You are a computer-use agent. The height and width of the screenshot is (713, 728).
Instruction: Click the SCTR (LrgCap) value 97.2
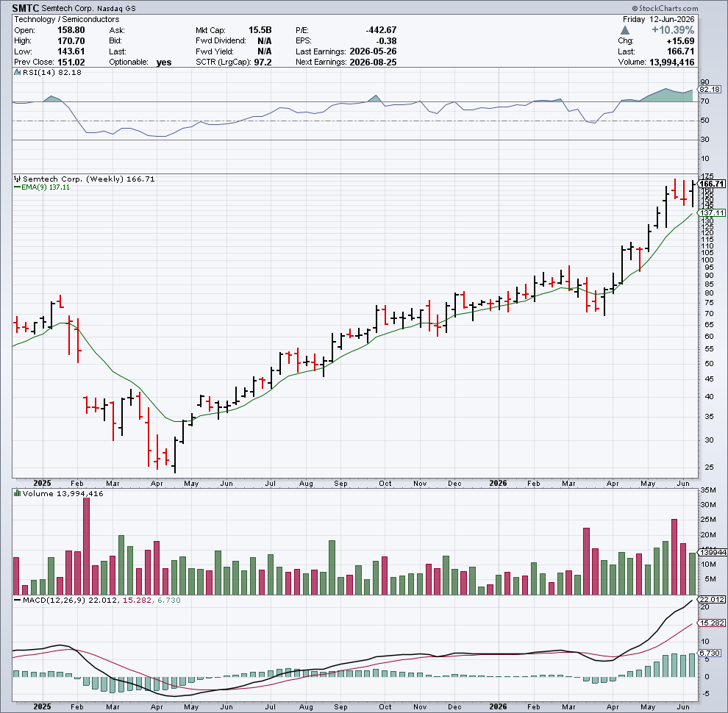[x=263, y=62]
